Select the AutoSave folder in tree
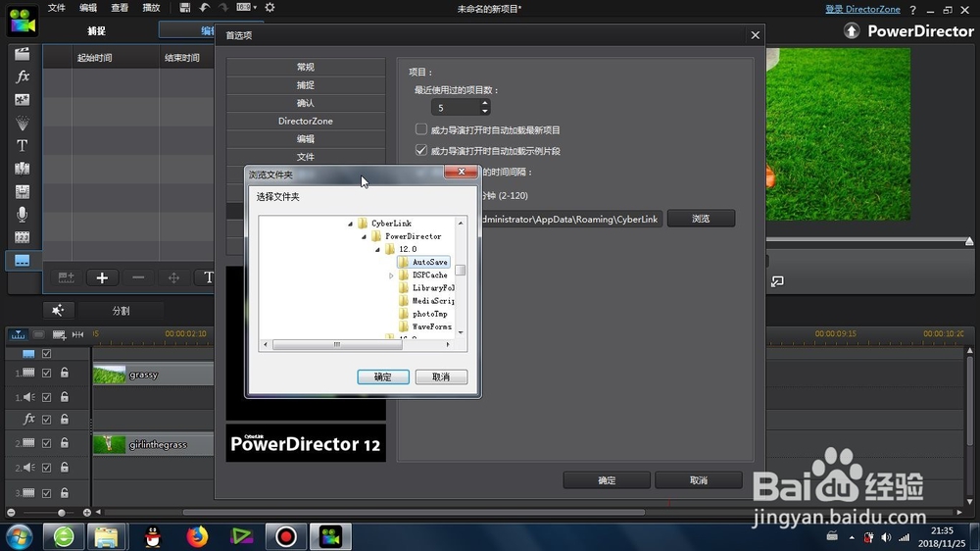980x551 pixels. (x=423, y=262)
